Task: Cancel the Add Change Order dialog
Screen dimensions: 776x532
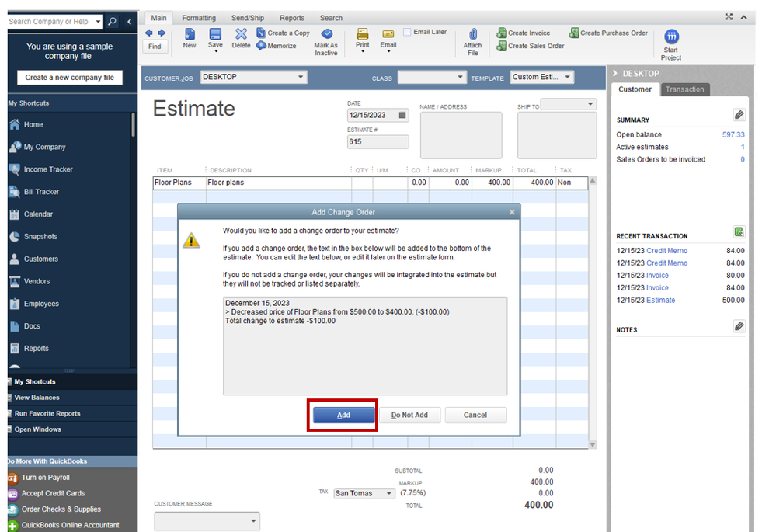Action: pyautogui.click(x=475, y=416)
